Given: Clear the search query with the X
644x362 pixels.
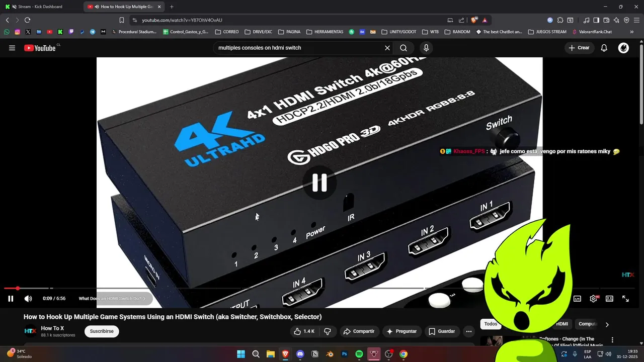Looking at the screenshot, I should (387, 48).
